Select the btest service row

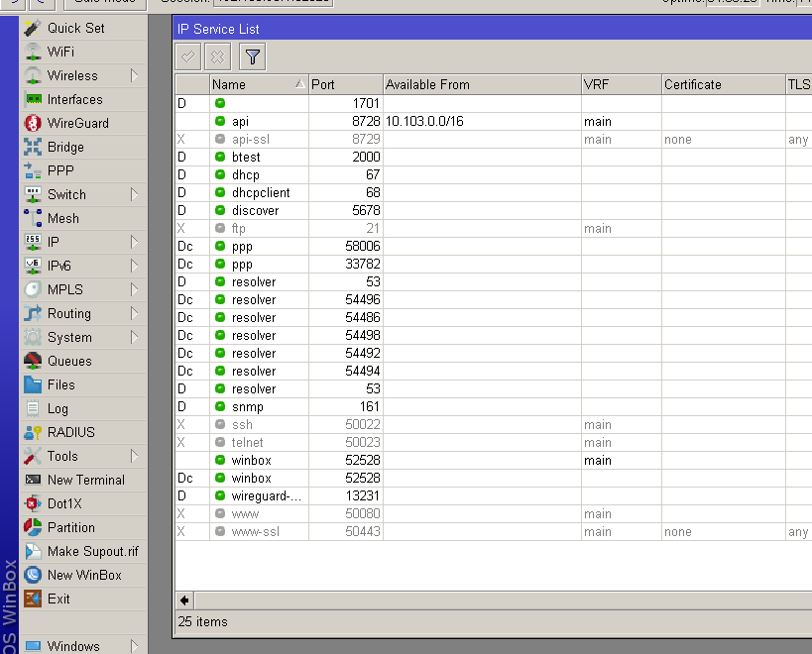(x=494, y=158)
